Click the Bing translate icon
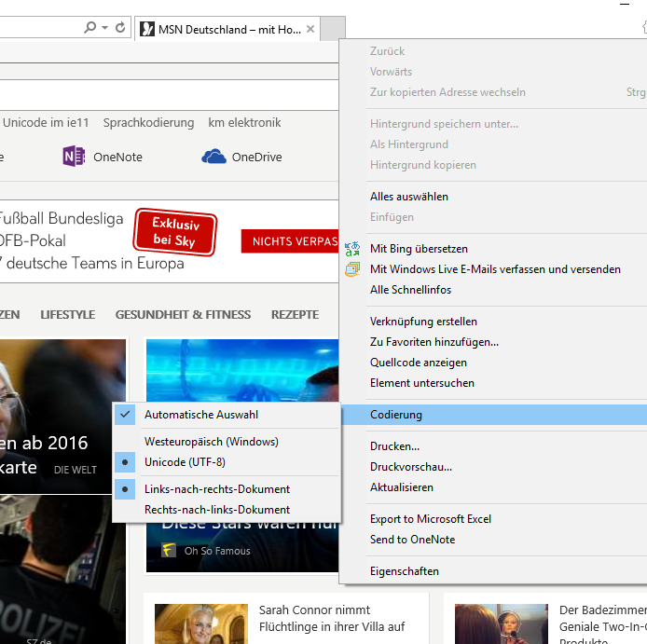Image resolution: width=647 pixels, height=644 pixels. [x=352, y=249]
